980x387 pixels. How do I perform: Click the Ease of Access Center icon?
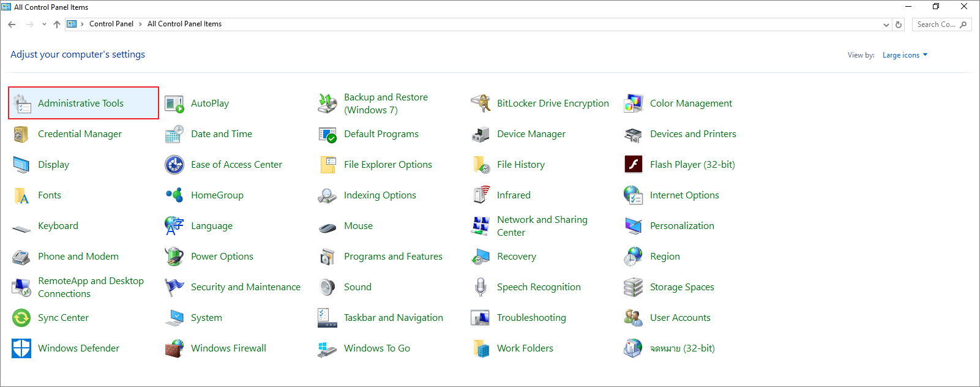174,165
